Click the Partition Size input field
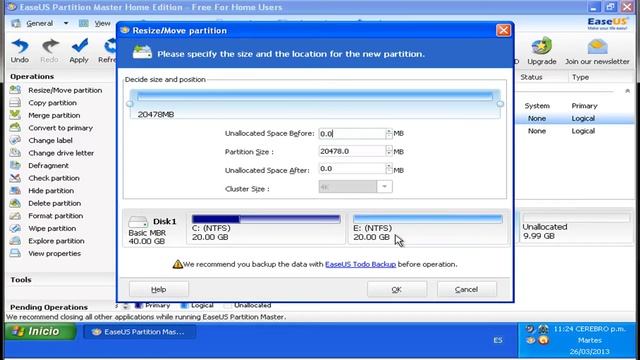Image resolution: width=640 pixels, height=360 pixels. pyautogui.click(x=352, y=151)
